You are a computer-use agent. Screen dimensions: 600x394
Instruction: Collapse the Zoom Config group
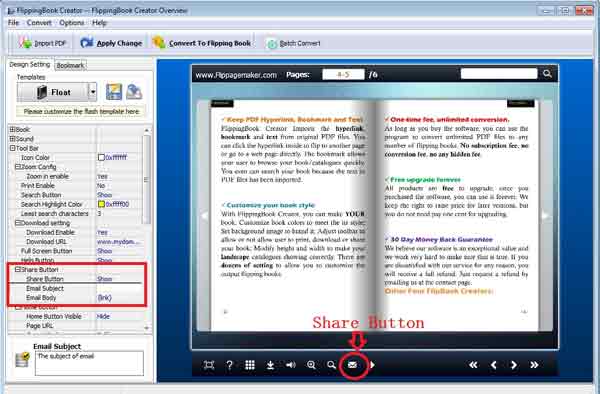(18, 167)
